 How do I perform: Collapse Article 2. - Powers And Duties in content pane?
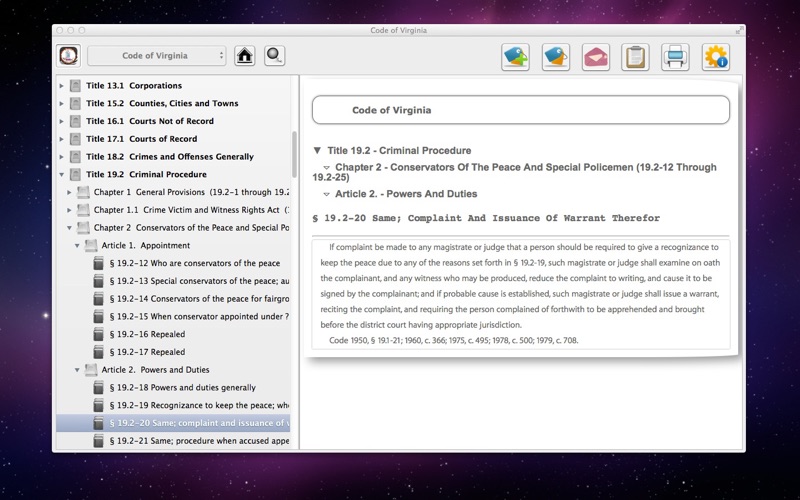pyautogui.click(x=327, y=194)
